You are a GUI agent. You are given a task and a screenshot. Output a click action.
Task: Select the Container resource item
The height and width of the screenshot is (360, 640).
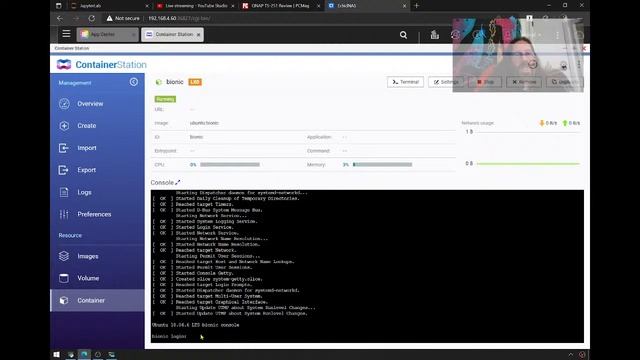click(97, 300)
